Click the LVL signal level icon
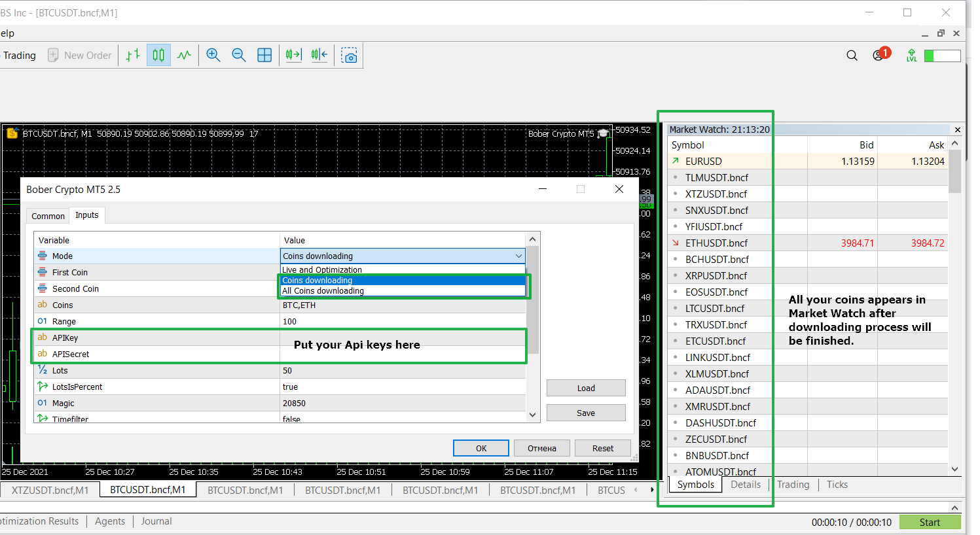980x535 pixels. [911, 56]
